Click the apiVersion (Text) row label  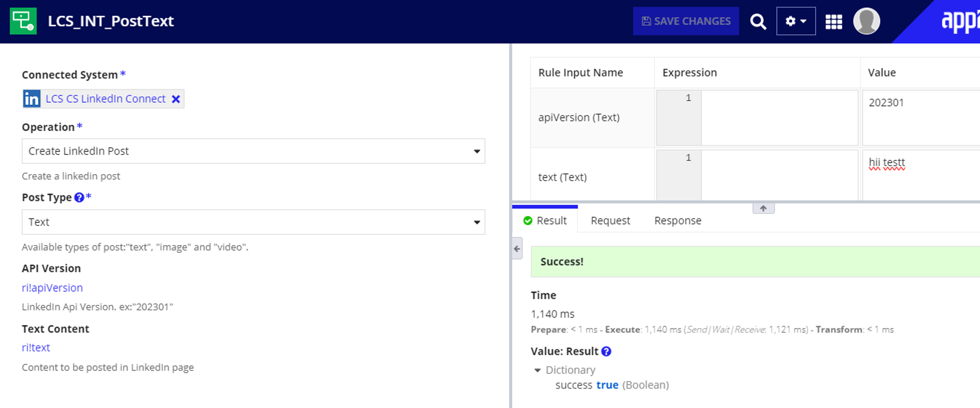pyautogui.click(x=579, y=118)
